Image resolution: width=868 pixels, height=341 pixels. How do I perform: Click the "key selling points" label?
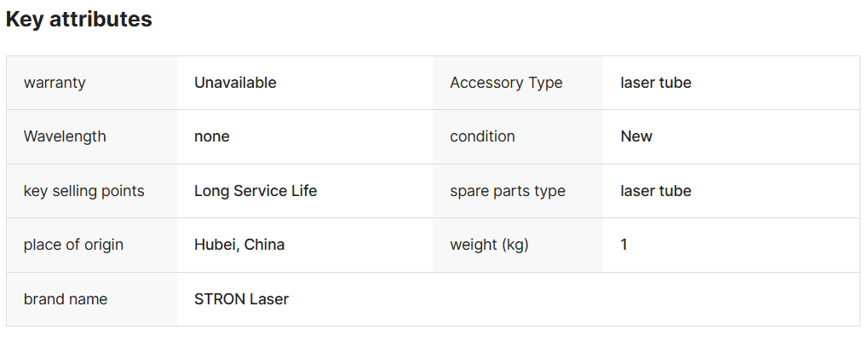(84, 191)
